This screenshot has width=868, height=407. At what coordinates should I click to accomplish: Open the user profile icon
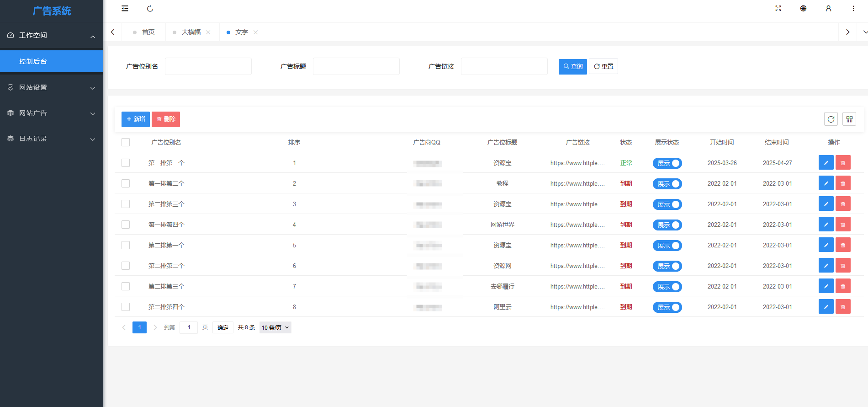[828, 8]
